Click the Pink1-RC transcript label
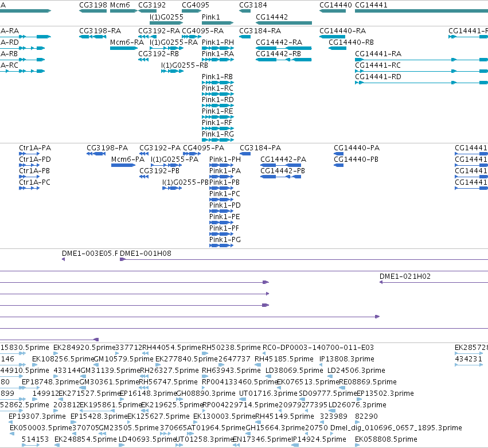The width and height of the screenshot is (488, 448). click(217, 88)
